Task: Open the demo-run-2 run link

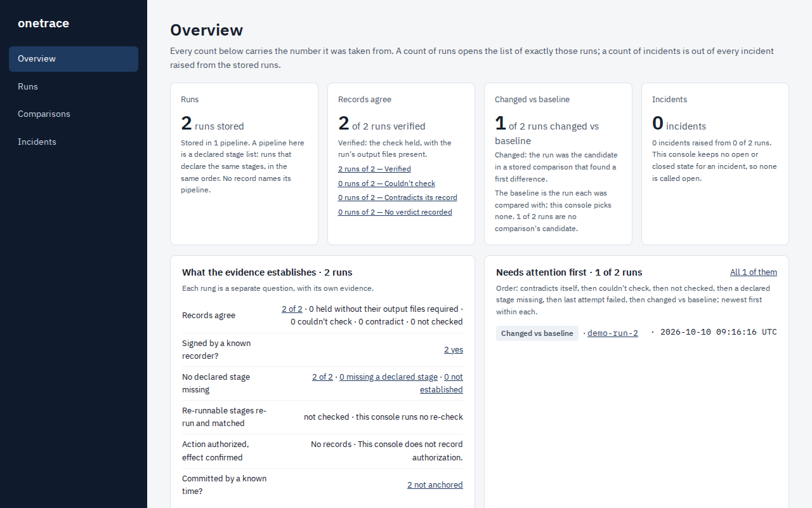Action: coord(613,333)
